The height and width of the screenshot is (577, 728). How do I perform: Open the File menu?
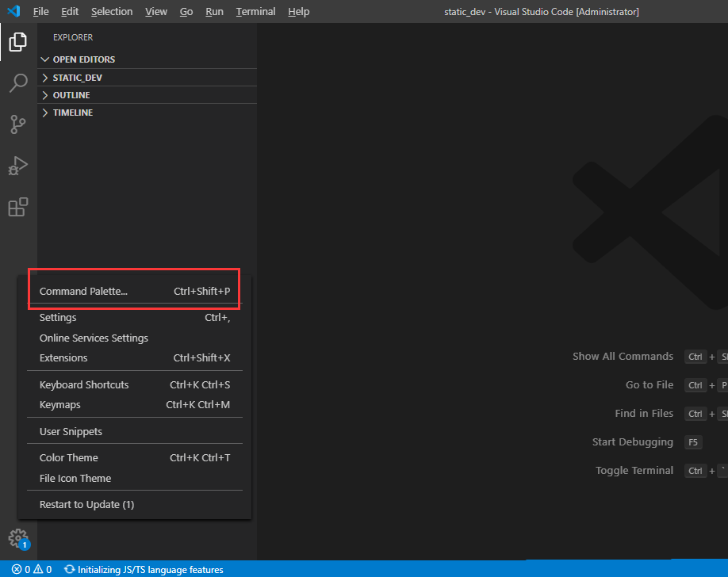41,12
